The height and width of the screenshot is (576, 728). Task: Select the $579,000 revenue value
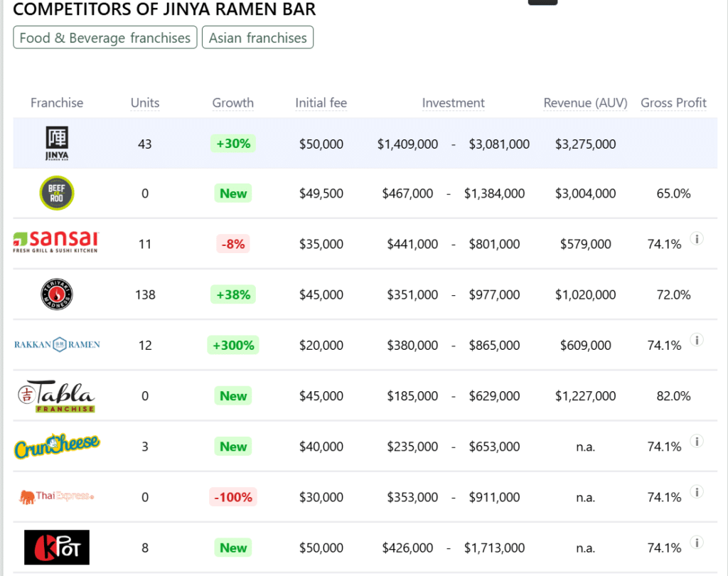click(586, 244)
